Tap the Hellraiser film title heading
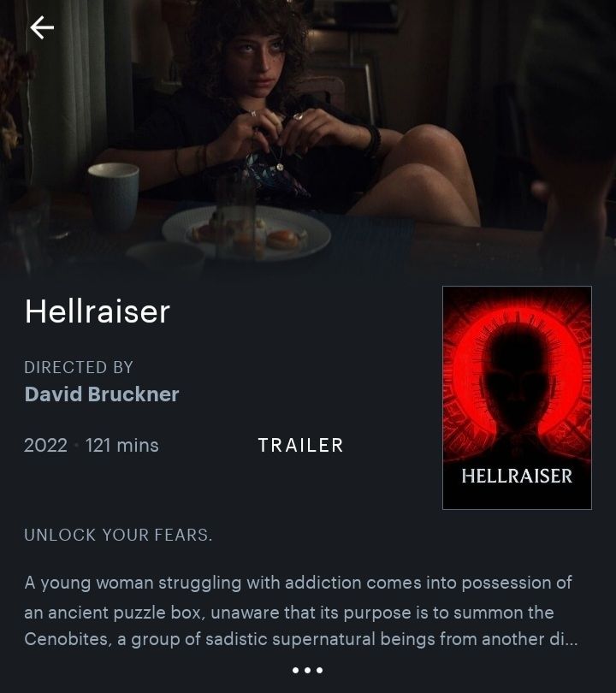616x693 pixels. 98,311
